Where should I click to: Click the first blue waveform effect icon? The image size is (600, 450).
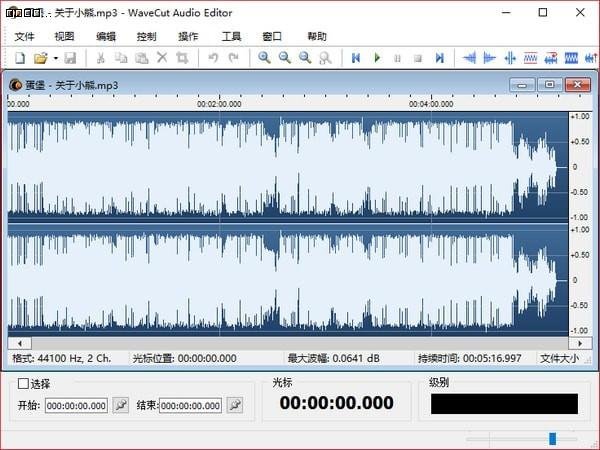[470, 58]
